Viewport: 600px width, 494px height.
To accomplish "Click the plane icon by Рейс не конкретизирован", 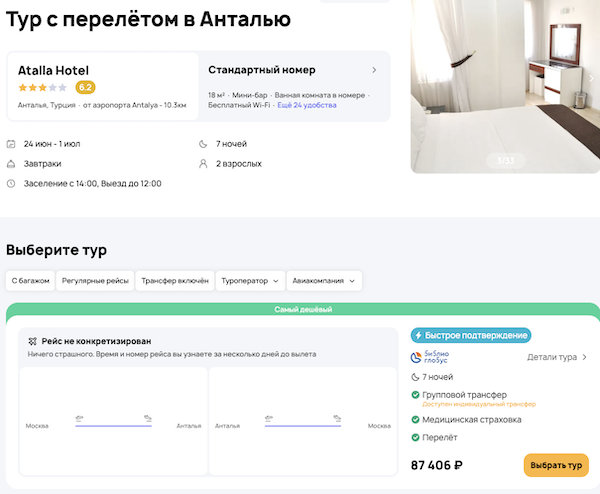I will click(33, 341).
